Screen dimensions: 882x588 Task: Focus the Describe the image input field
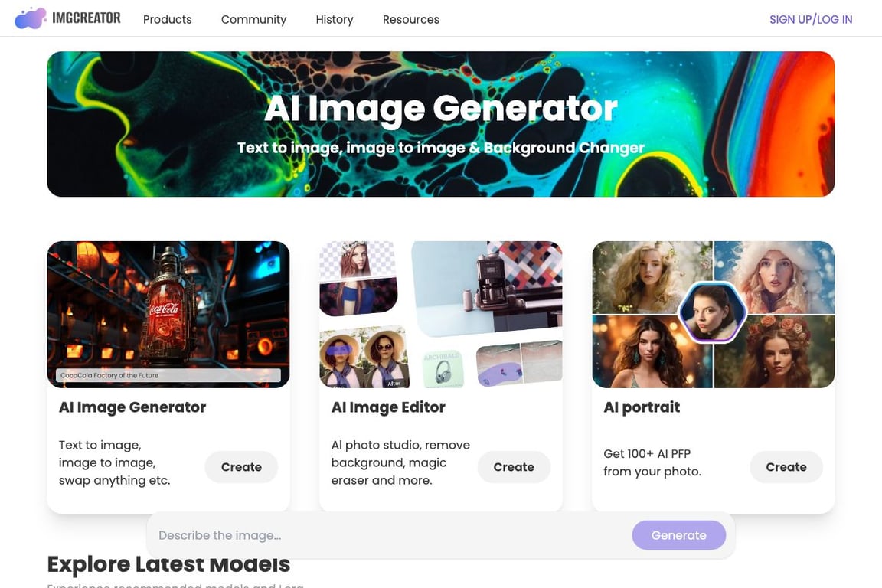[388, 535]
